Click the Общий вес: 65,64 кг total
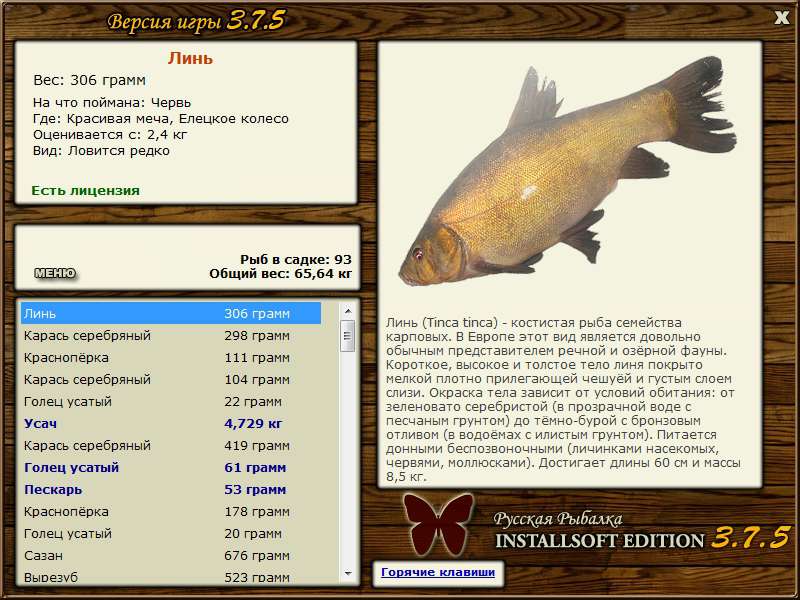Image resolution: width=800 pixels, height=600 pixels. [281, 273]
